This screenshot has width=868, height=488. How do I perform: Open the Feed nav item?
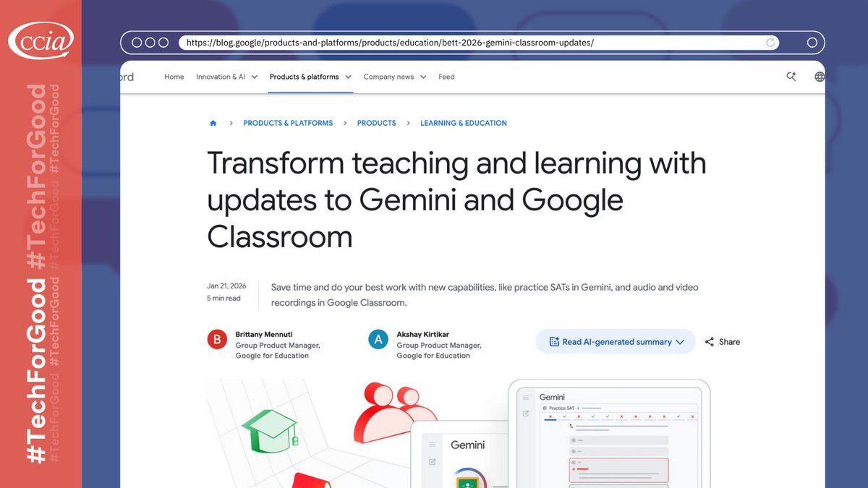[x=446, y=77]
